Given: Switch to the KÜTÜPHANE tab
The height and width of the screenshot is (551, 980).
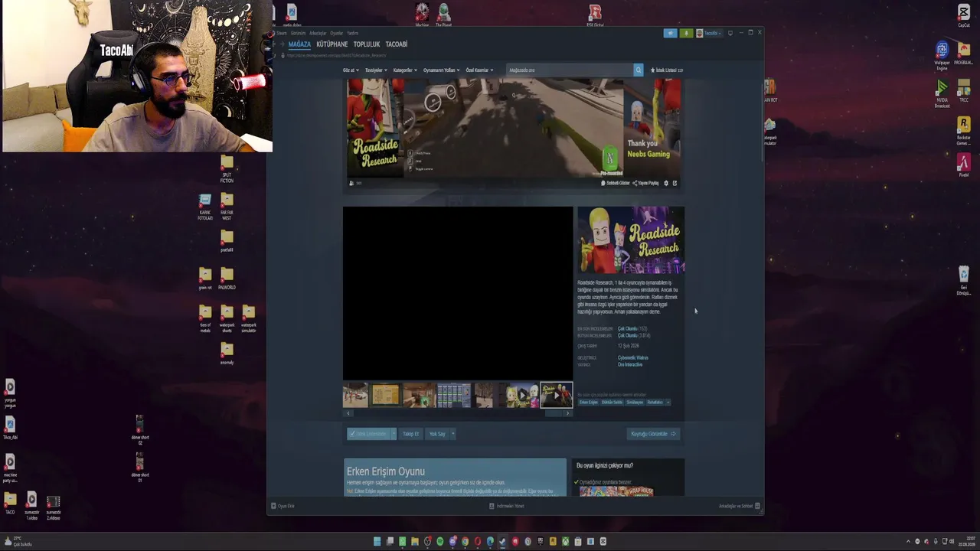Looking at the screenshot, I should pos(332,44).
